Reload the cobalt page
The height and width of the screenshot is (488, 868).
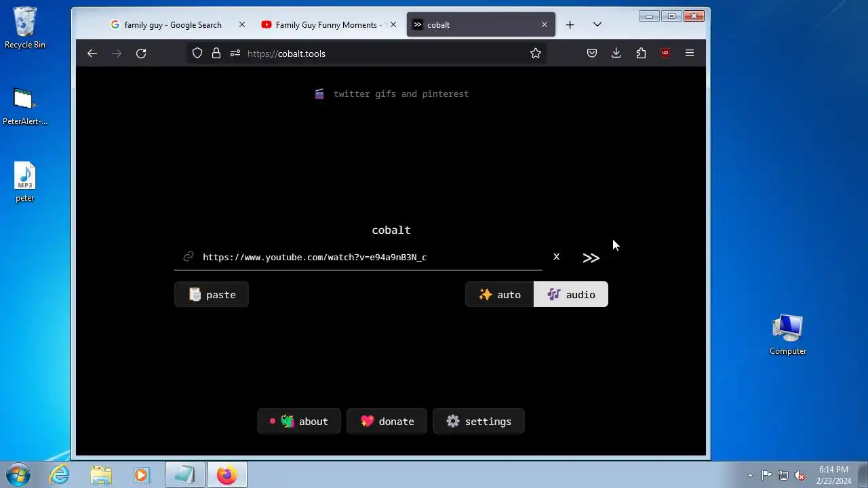[x=141, y=54]
